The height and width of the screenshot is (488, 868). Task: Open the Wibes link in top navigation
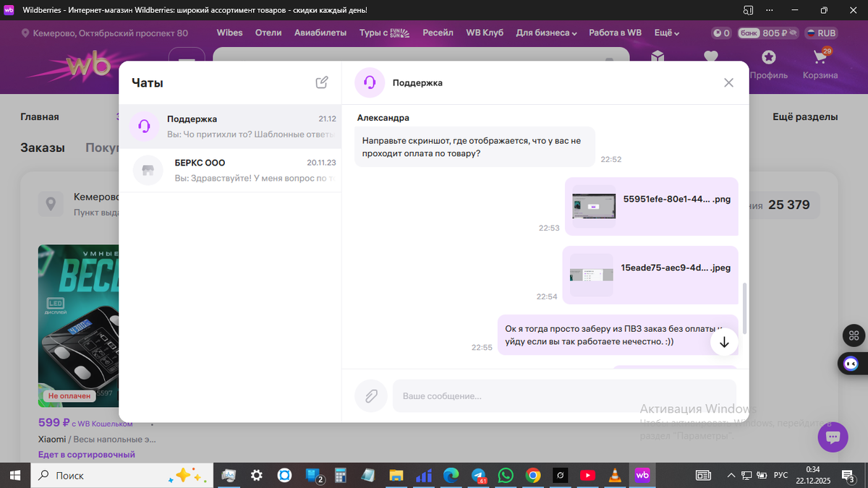[229, 33]
